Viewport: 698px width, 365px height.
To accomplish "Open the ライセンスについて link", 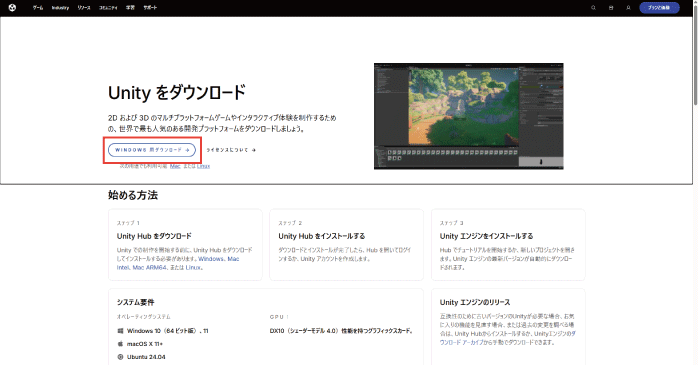I will click(231, 150).
